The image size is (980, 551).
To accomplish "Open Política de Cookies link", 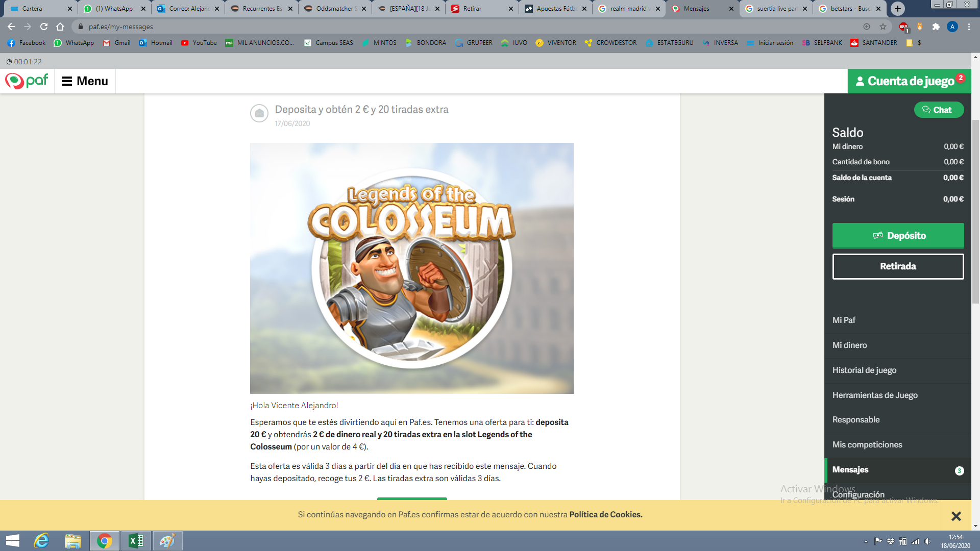I will click(x=606, y=514).
